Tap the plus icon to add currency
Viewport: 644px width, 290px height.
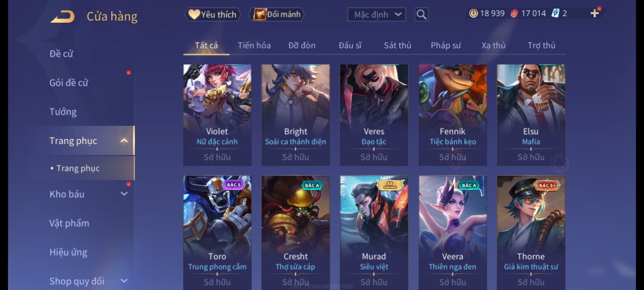pos(595,13)
